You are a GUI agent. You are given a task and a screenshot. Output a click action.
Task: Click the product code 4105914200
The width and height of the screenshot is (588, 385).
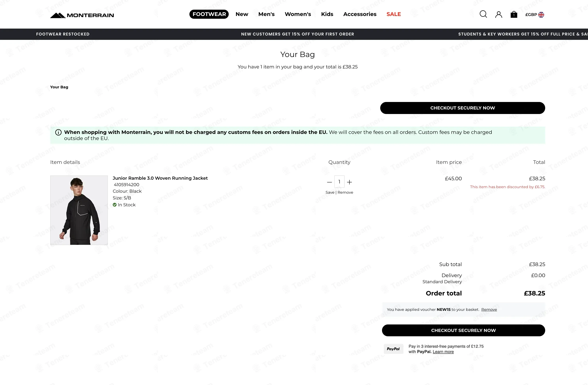click(x=126, y=185)
